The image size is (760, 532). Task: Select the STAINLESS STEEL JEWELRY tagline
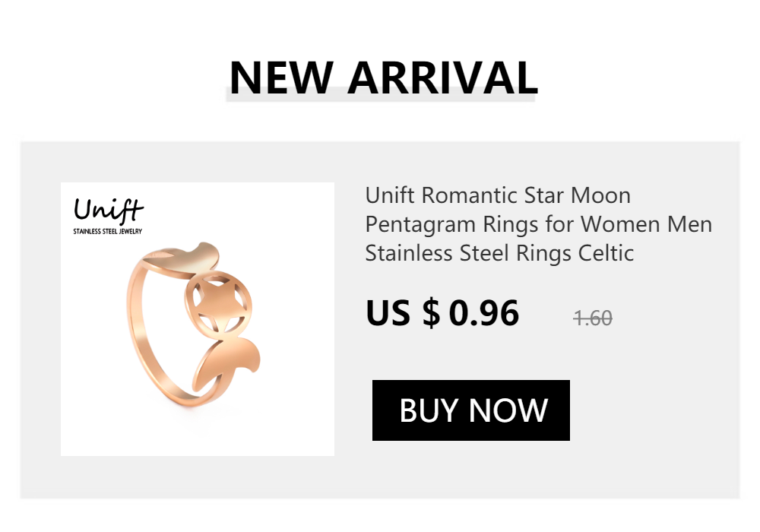(x=107, y=231)
